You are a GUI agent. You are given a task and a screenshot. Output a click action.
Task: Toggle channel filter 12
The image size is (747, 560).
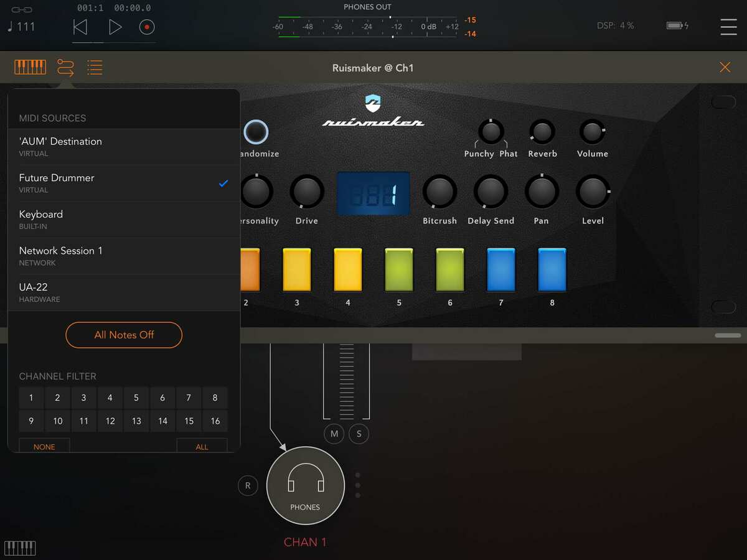110,421
